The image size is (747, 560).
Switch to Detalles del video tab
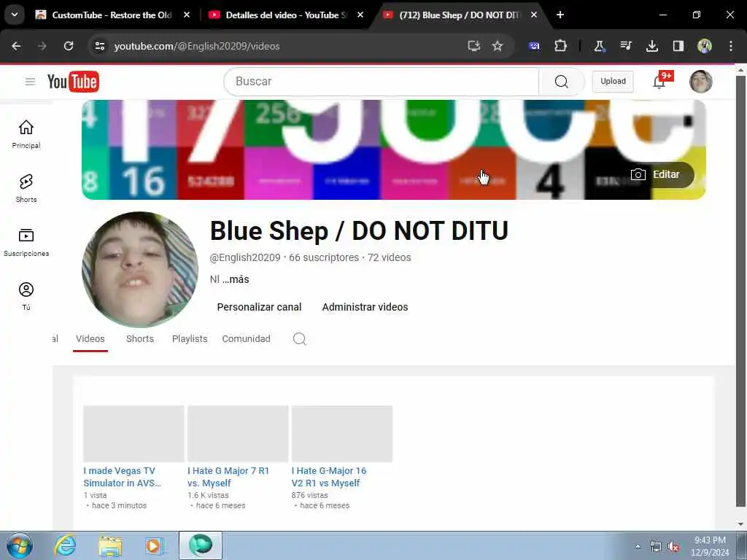click(286, 15)
